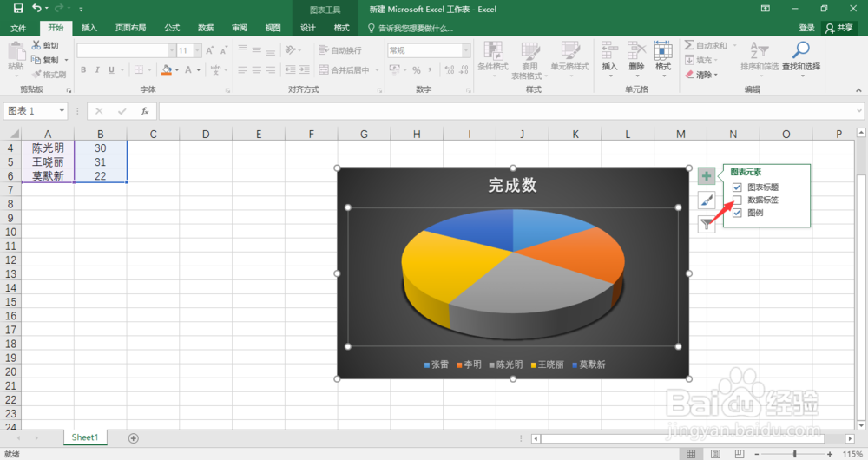Open the Insert ribbon tab
Screen dimensions: 868x460
(89, 28)
